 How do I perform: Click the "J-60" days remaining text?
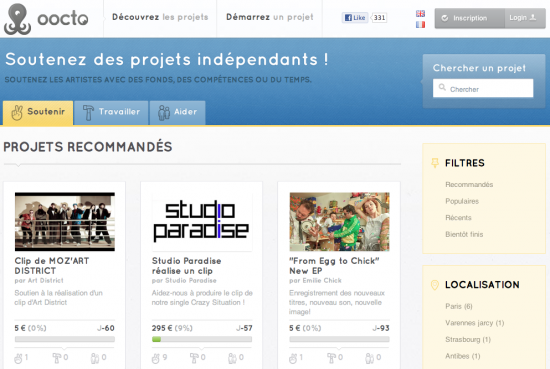106,328
